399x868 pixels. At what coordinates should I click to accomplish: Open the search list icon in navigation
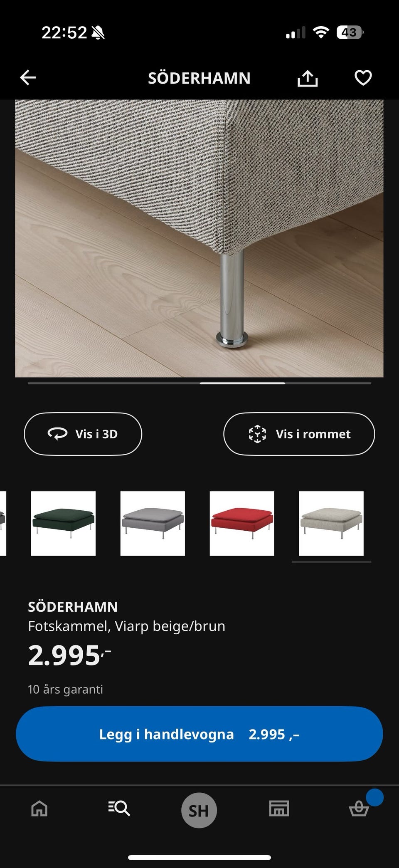pyautogui.click(x=119, y=809)
